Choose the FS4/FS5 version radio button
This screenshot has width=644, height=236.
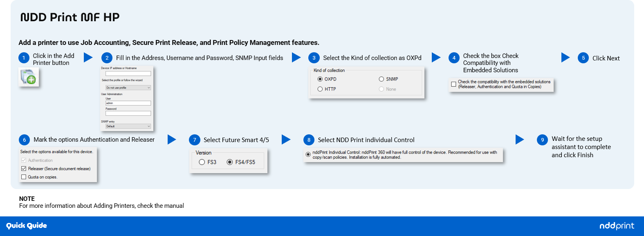click(230, 162)
